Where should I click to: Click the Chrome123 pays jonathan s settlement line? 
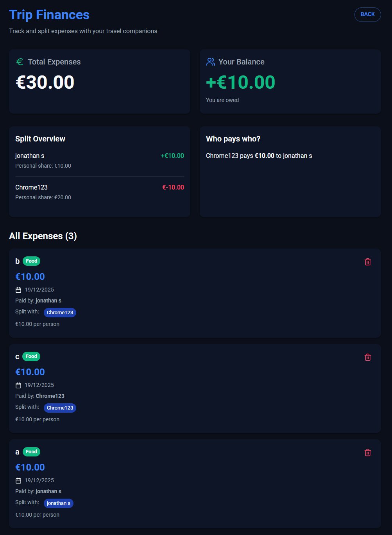(x=259, y=156)
